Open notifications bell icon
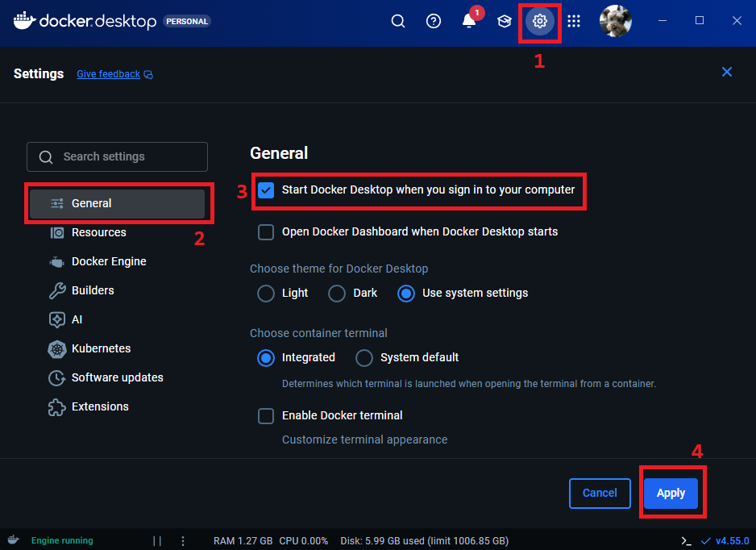This screenshot has width=756, height=550. coord(469,22)
